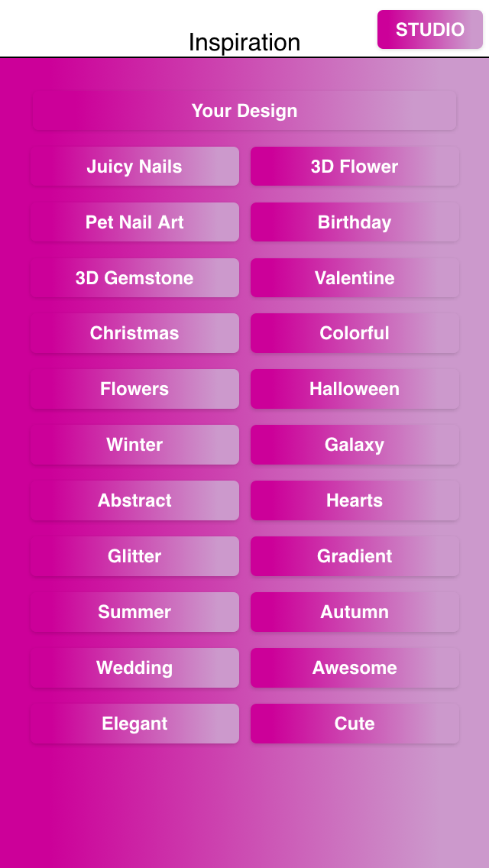Open the Flowers category

[x=134, y=389]
